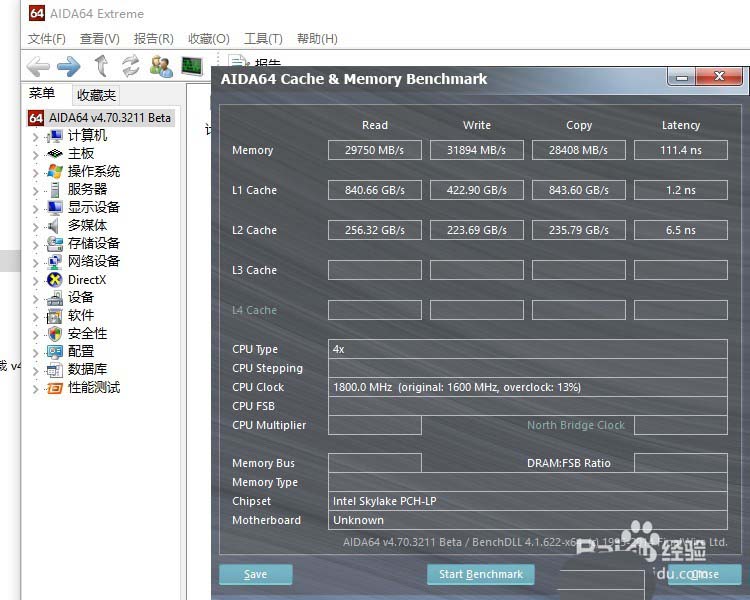Click the empty L3 Cache Read box
The image size is (750, 600).
click(375, 270)
